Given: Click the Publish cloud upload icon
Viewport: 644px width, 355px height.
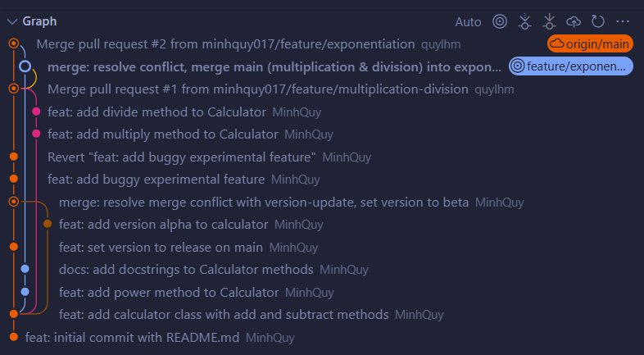Looking at the screenshot, I should click(x=574, y=21).
